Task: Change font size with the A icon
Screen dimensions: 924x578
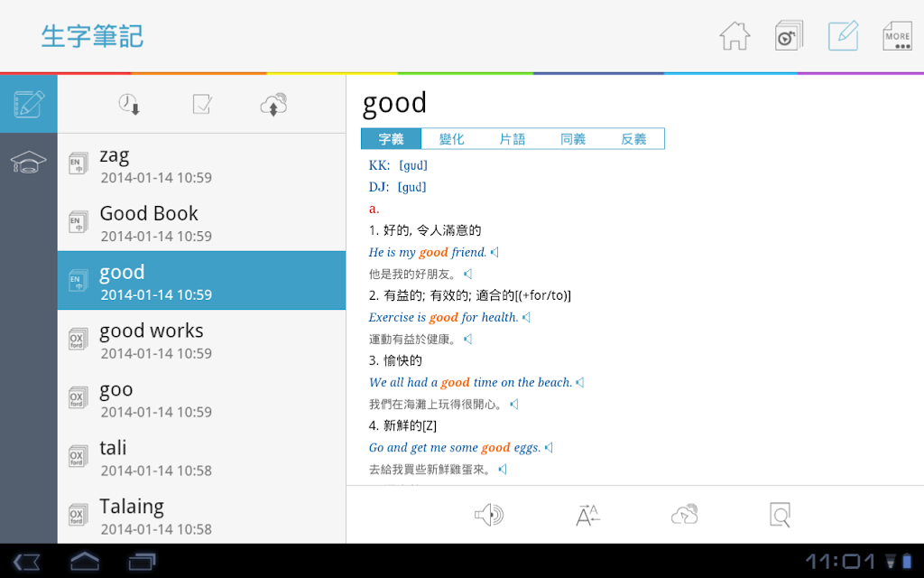Action: point(587,515)
